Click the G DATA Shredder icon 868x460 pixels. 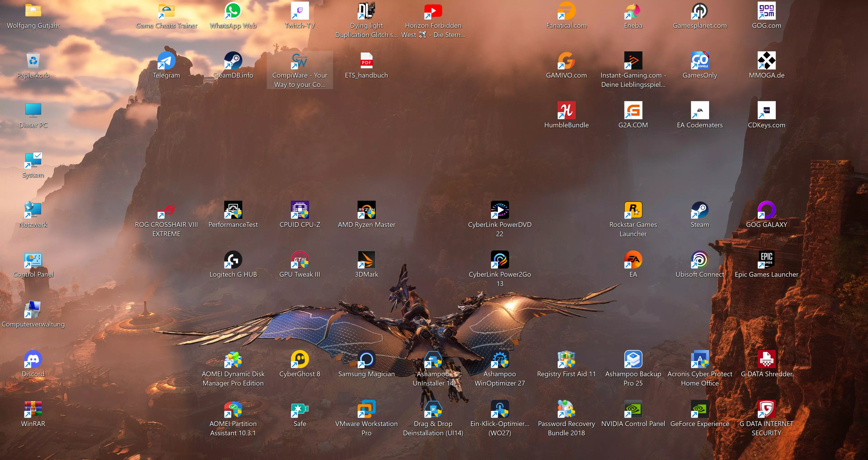tap(767, 359)
